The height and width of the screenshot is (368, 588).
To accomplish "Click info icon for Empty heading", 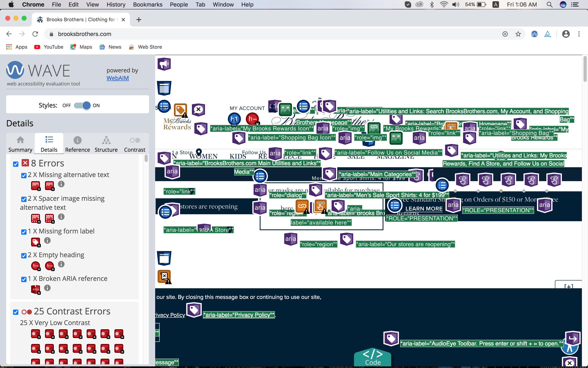I will pos(61,264).
